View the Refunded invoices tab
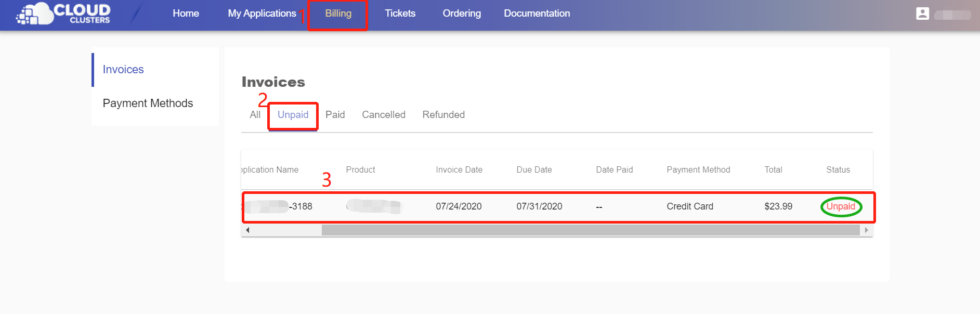 pyautogui.click(x=443, y=115)
